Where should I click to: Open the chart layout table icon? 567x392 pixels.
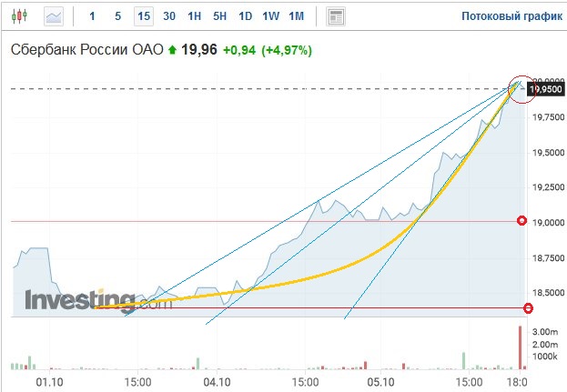coord(336,16)
